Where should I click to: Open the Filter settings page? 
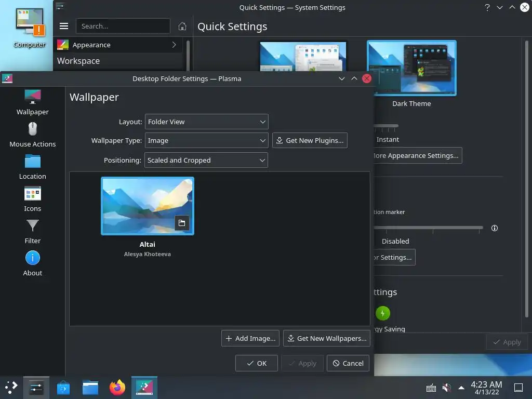pos(33,231)
